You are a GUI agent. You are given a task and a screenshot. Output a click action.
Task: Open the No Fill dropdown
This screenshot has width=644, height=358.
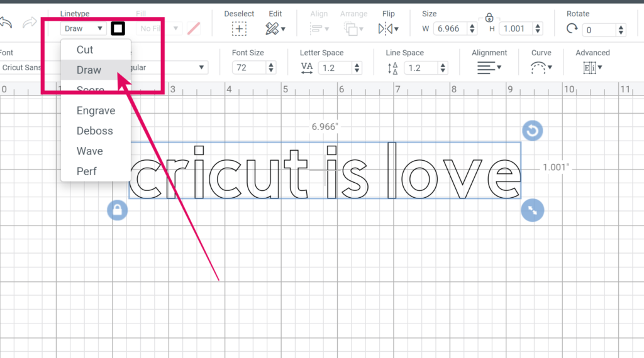(158, 29)
